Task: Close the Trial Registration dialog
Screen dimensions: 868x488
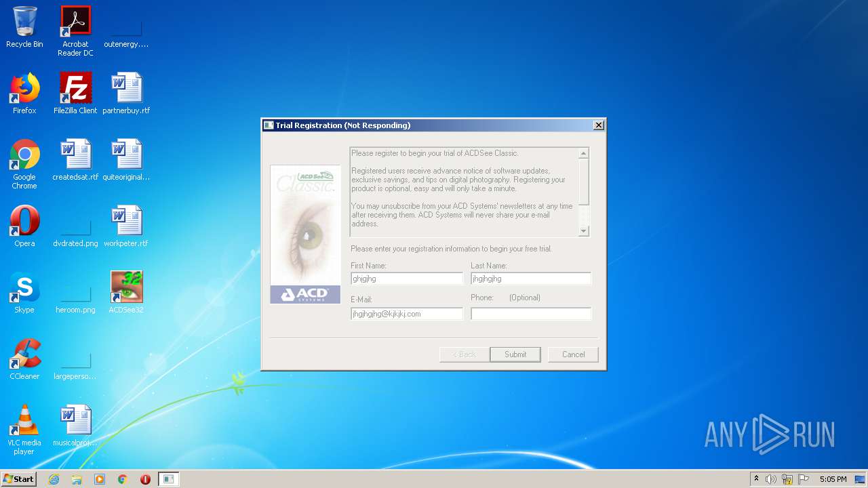Action: tap(598, 125)
